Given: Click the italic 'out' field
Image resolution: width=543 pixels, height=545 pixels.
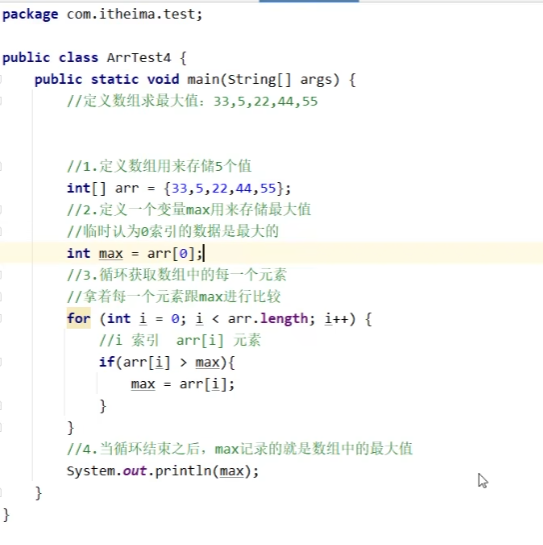Looking at the screenshot, I should tap(135, 471).
